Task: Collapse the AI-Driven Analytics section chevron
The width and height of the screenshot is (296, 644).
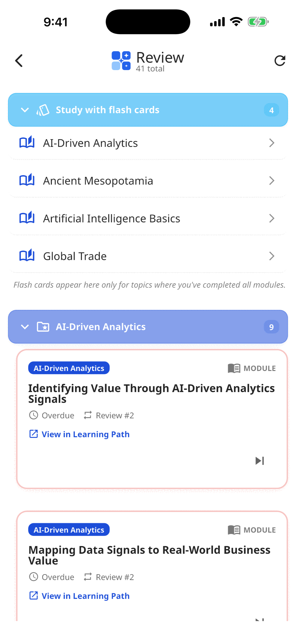Action: click(25, 327)
